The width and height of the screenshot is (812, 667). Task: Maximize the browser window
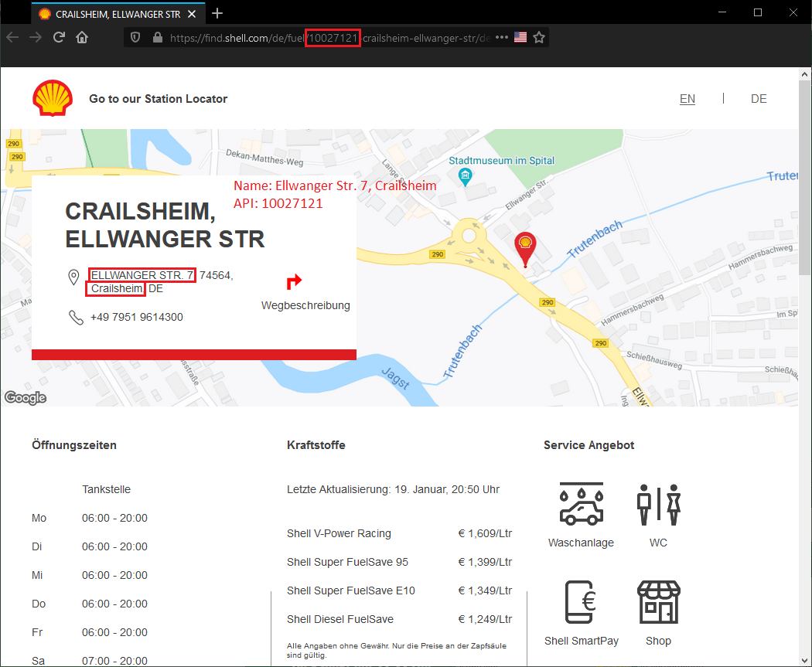point(758,12)
